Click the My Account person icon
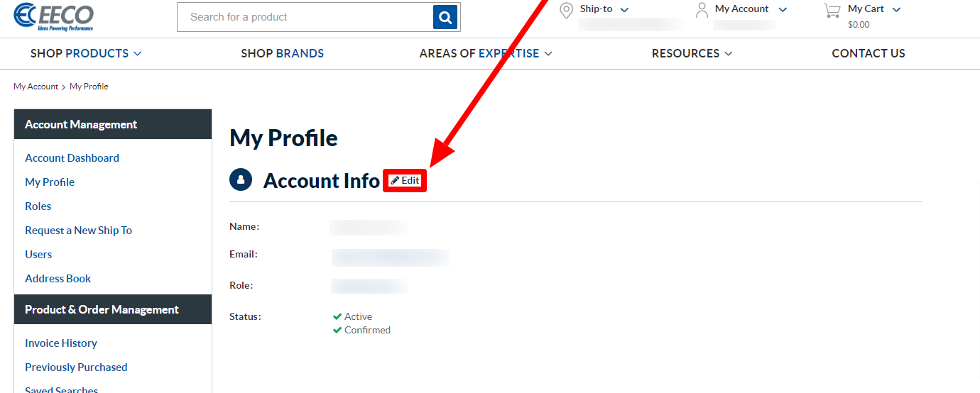 click(x=702, y=10)
